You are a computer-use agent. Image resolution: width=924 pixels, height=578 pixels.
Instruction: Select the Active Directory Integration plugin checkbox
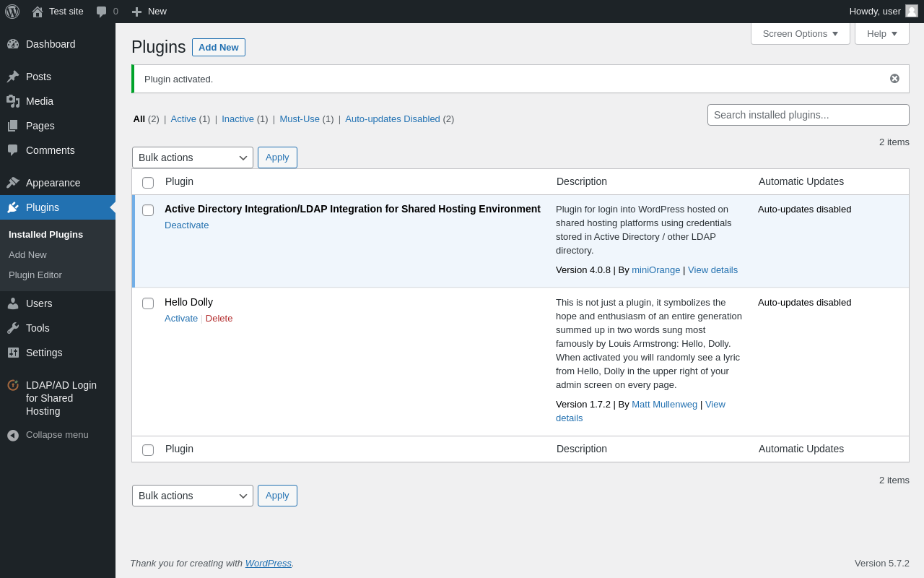[x=148, y=210]
